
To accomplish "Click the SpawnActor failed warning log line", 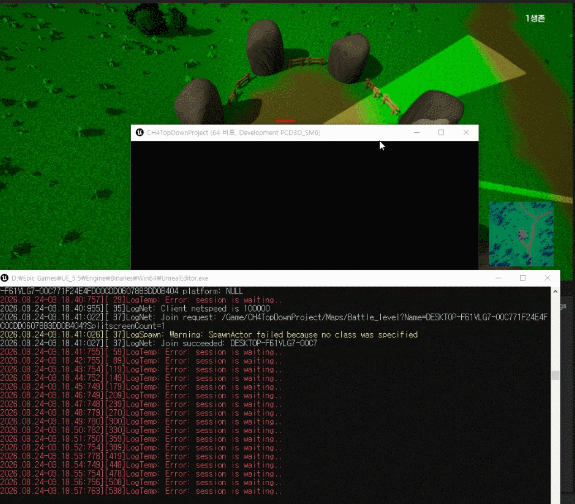I will pos(209,335).
